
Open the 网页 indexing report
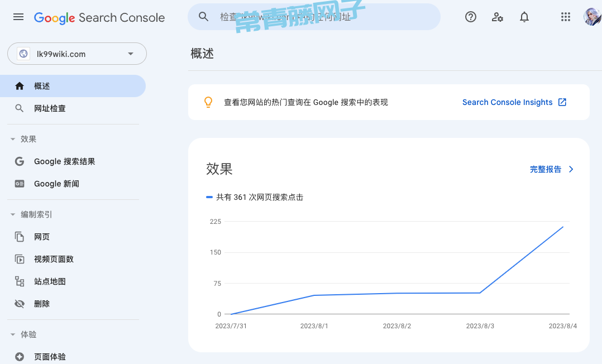73,237
